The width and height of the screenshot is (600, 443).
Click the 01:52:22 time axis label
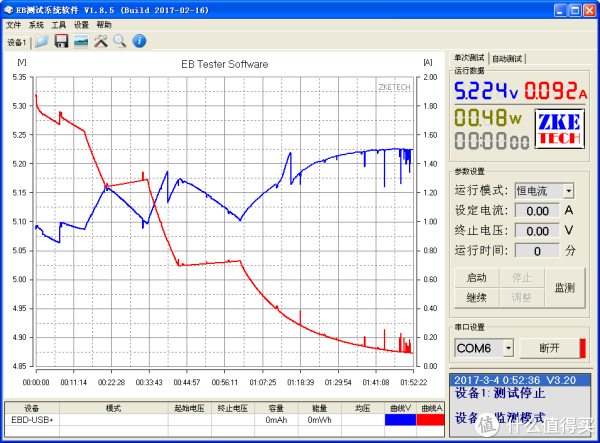413,382
